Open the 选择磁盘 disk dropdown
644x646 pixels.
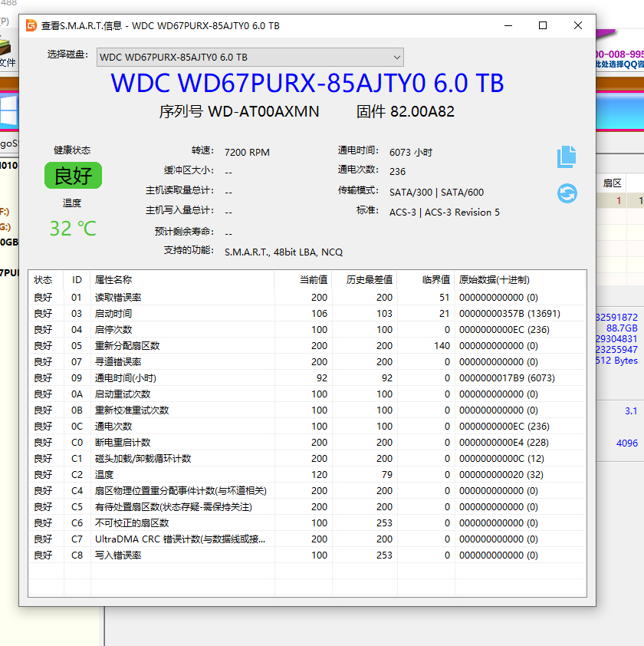point(249,58)
